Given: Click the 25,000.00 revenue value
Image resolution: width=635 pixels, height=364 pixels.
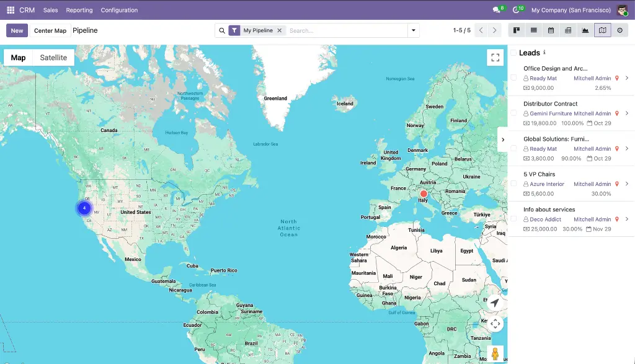Looking at the screenshot, I should click(x=544, y=229).
